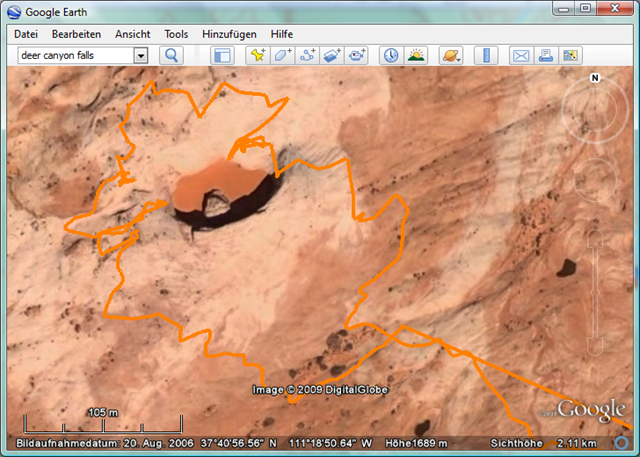The image size is (640, 457).
Task: Click the email envelope icon
Action: [x=521, y=56]
